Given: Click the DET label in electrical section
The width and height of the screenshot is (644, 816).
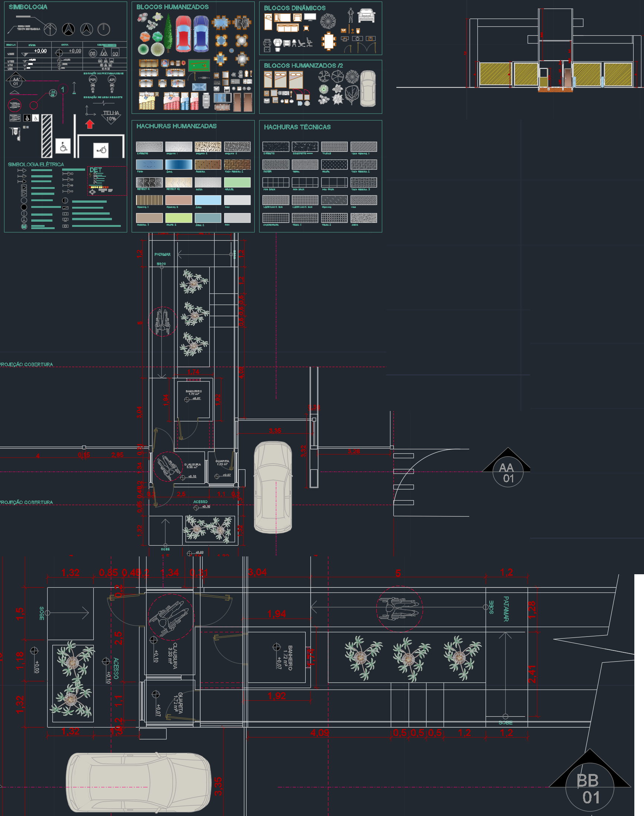Looking at the screenshot, I should tap(96, 170).
